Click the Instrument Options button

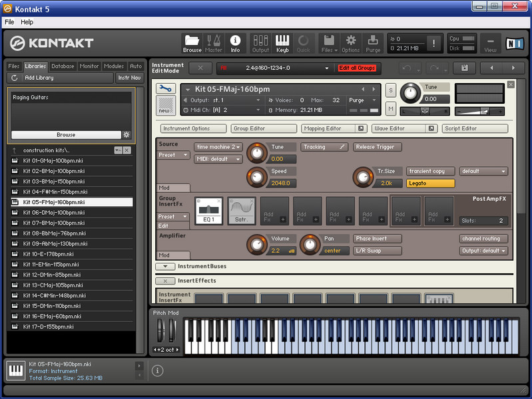pyautogui.click(x=192, y=128)
